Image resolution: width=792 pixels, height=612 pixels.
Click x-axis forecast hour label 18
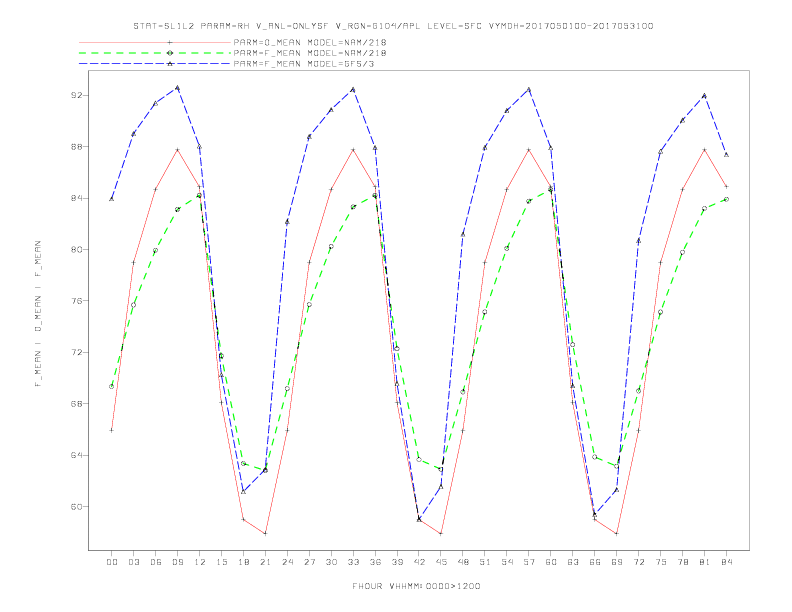tap(243, 562)
